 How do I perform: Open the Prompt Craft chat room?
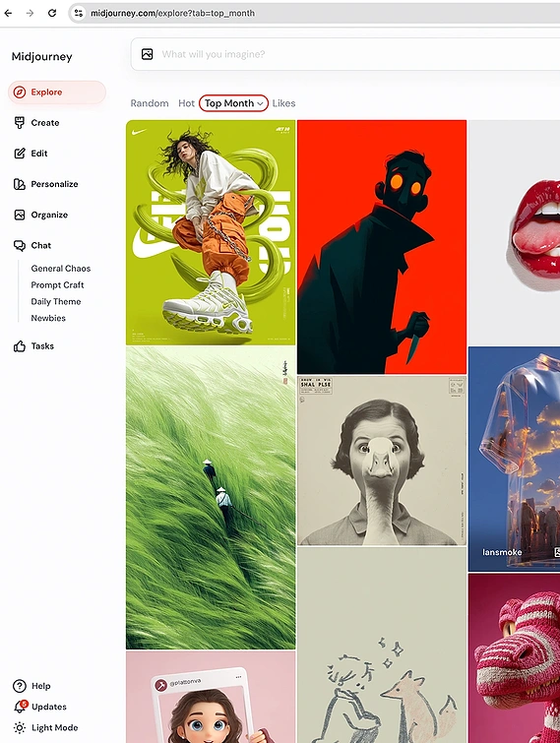[57, 284]
